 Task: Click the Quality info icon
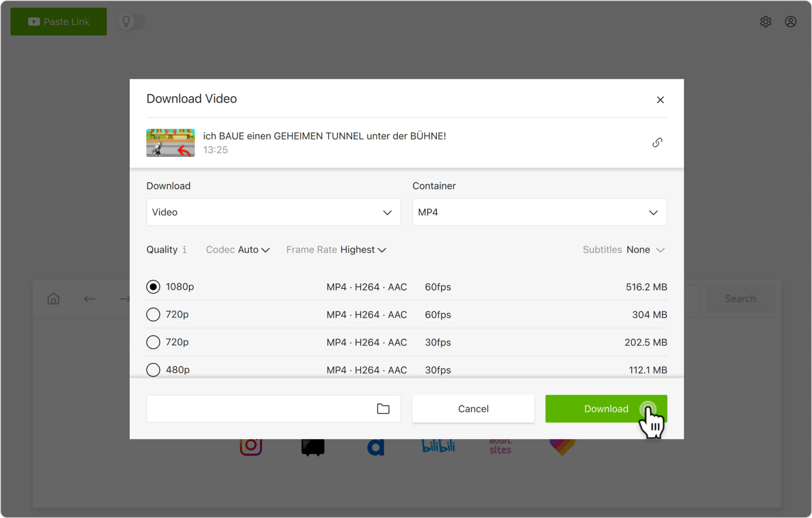pyautogui.click(x=184, y=250)
